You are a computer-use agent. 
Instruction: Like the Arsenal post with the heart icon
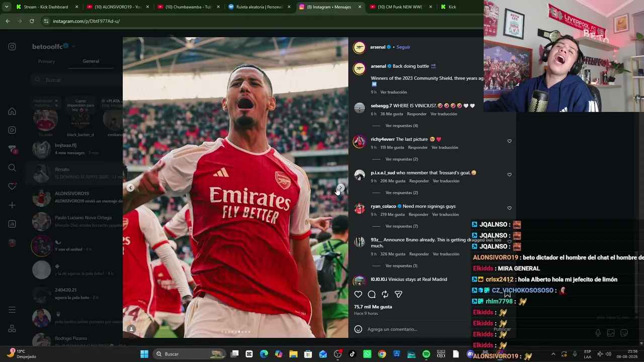[358, 294]
